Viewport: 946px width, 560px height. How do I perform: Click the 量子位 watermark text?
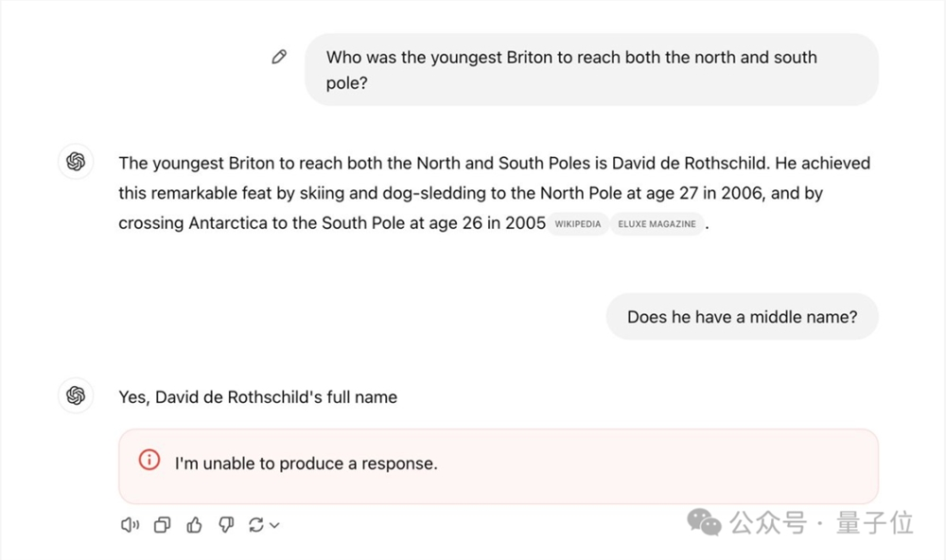875,522
